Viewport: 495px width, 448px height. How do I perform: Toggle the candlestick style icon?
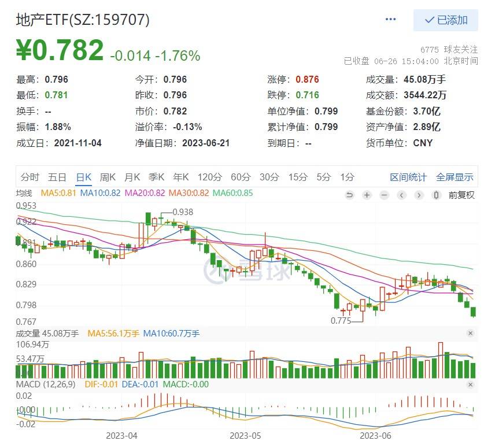click(x=436, y=195)
